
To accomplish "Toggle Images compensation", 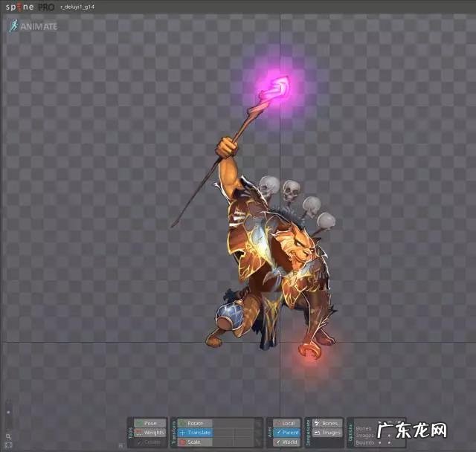I will pyautogui.click(x=327, y=433).
